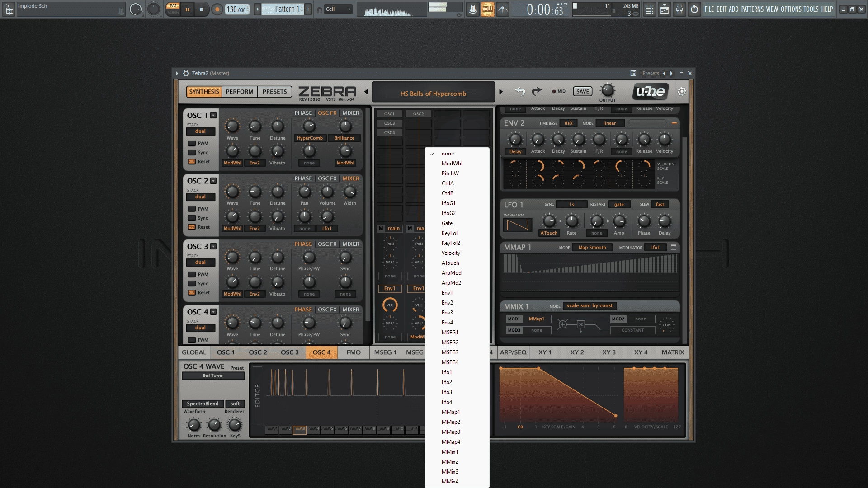This screenshot has width=868, height=488.
Task: Open OSC 1 dropdown arrow
Action: point(213,115)
